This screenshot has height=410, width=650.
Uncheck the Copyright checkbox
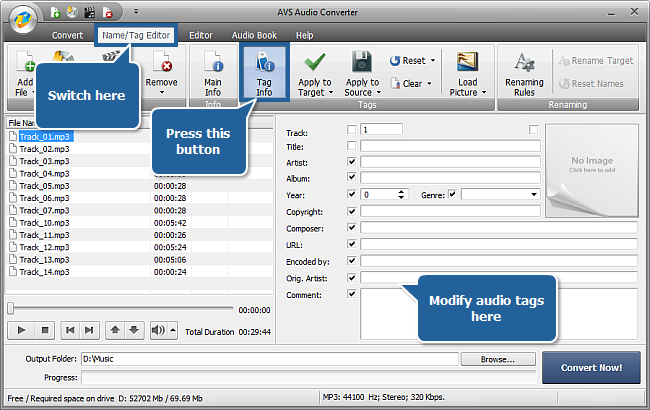[352, 211]
